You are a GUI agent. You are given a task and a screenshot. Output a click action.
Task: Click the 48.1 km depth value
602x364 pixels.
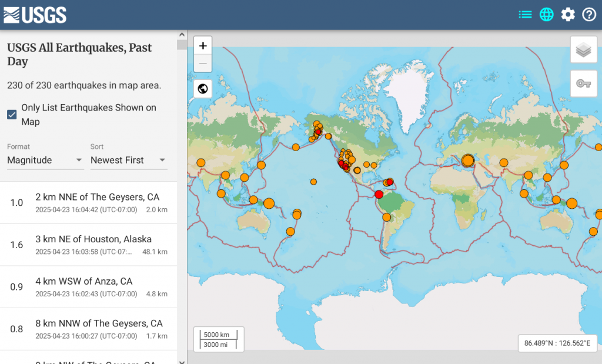(155, 252)
